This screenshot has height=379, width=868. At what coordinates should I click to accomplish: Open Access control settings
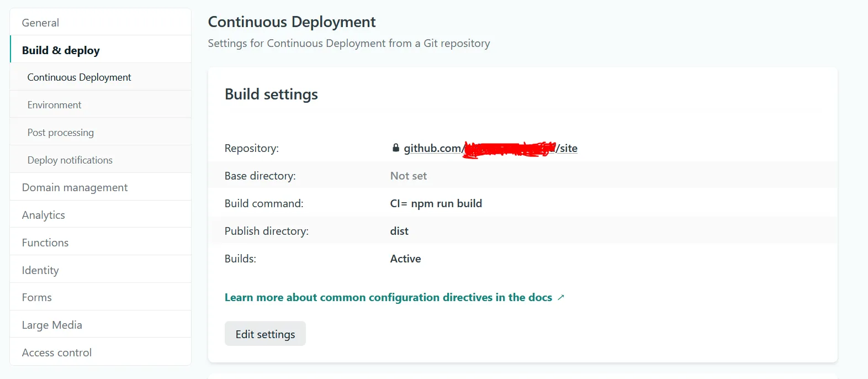coord(57,352)
